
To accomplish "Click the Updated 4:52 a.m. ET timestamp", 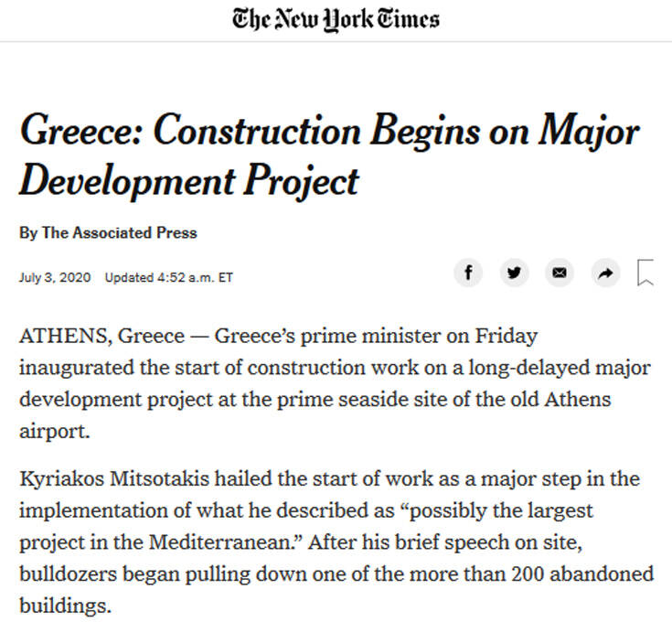I will pyautogui.click(x=169, y=277).
